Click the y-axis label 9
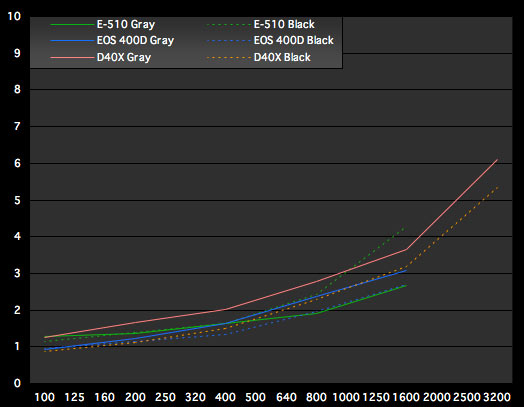 pyautogui.click(x=17, y=53)
